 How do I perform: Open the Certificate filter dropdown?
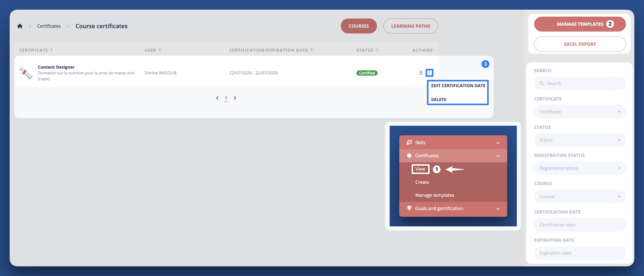tap(580, 112)
